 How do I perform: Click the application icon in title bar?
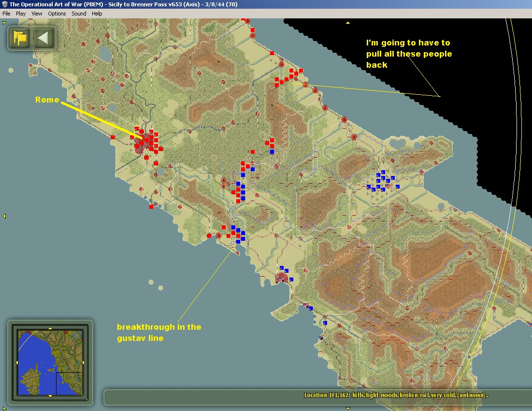pyautogui.click(x=4, y=4)
